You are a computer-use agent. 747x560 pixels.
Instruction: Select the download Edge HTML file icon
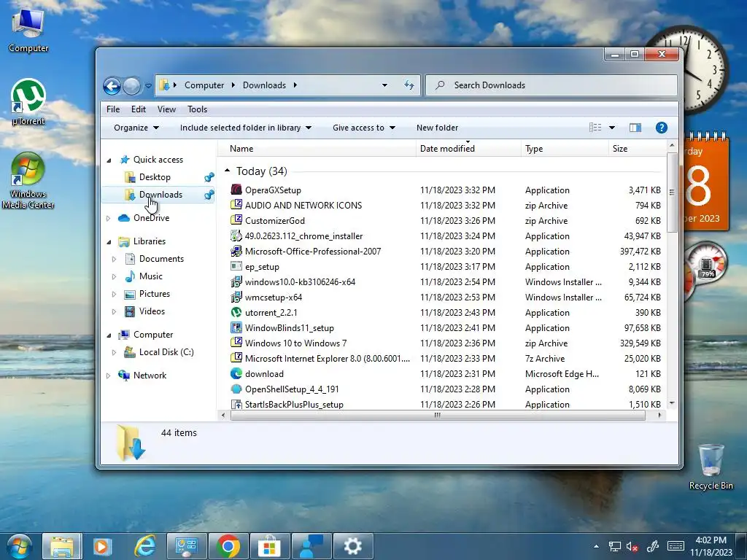pos(236,373)
